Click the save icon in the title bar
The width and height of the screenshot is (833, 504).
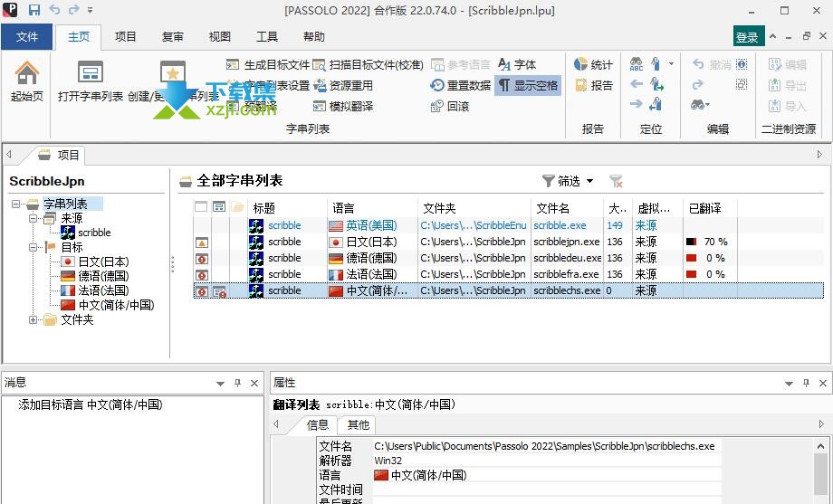click(34, 10)
